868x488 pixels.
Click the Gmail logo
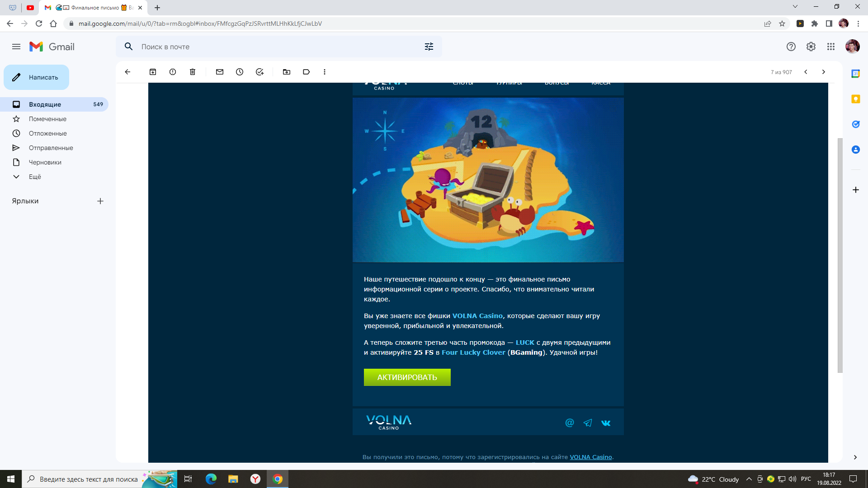[x=52, y=47]
